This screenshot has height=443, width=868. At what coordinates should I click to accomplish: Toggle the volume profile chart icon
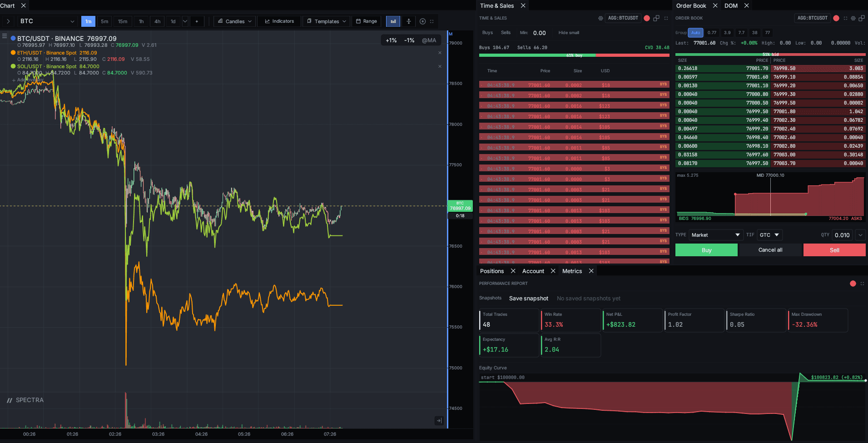pos(393,21)
